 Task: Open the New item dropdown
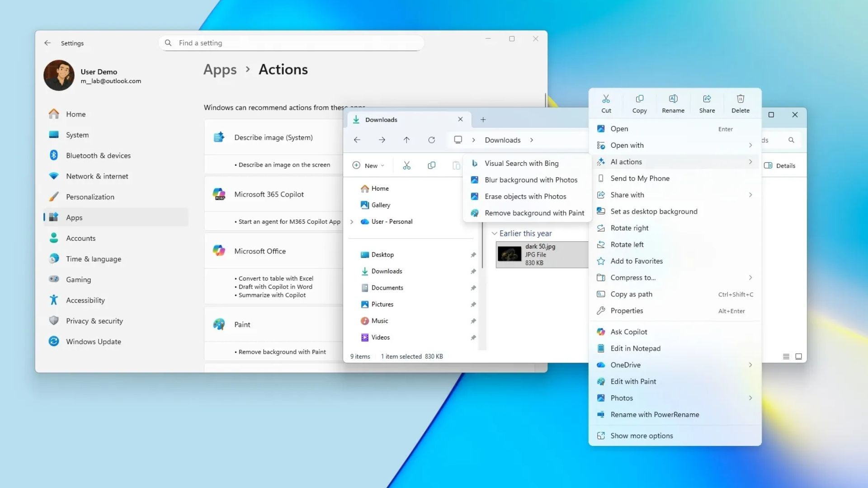(x=368, y=165)
